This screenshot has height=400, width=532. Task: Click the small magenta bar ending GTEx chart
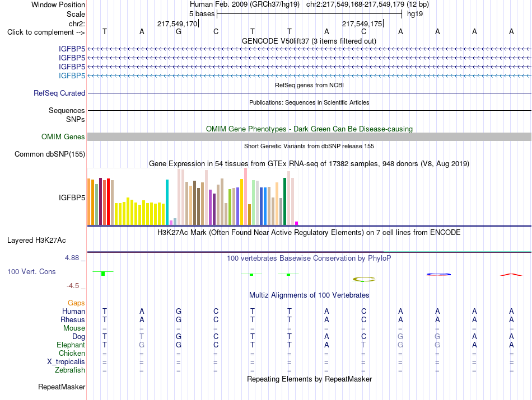297,223
